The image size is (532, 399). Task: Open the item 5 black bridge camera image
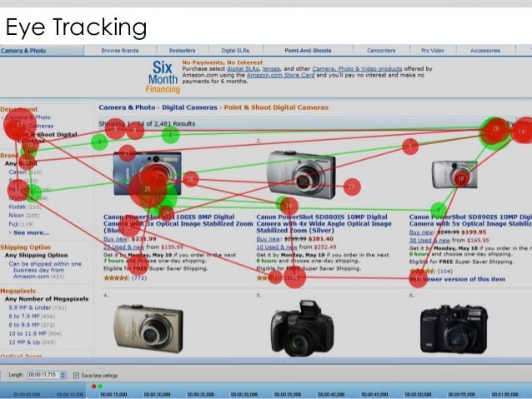[x=302, y=328]
